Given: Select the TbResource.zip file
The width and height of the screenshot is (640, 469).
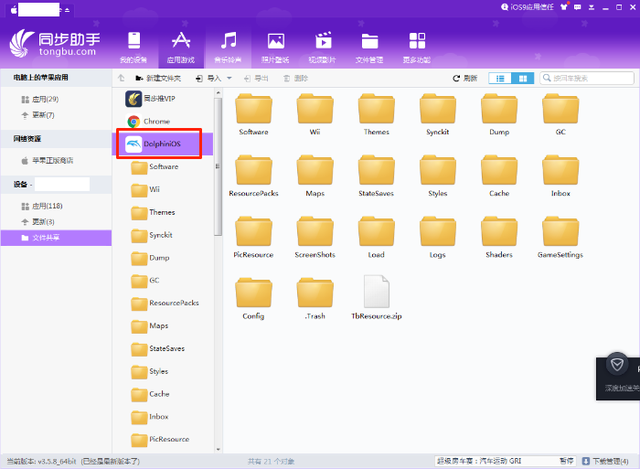Looking at the screenshot, I should pyautogui.click(x=376, y=298).
